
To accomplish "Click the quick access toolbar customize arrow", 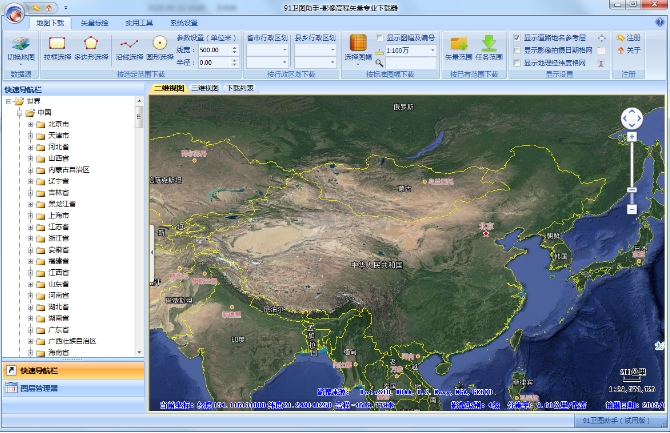I will pos(65,8).
